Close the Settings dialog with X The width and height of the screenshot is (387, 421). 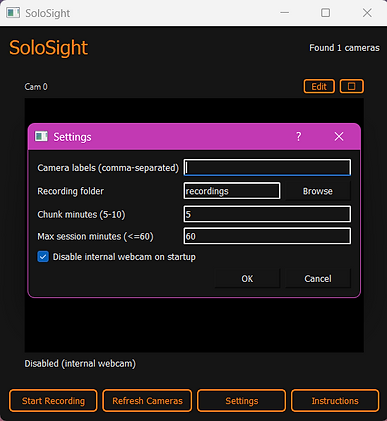click(339, 136)
